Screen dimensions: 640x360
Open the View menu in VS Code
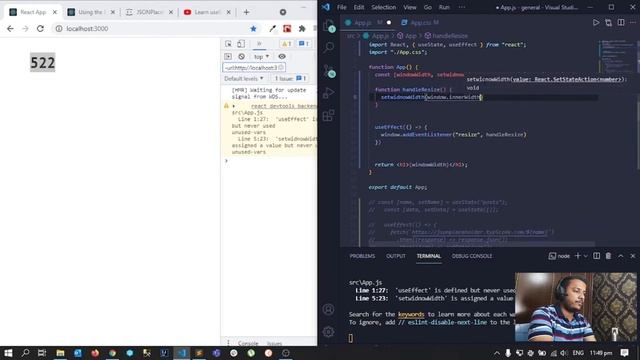410,7
